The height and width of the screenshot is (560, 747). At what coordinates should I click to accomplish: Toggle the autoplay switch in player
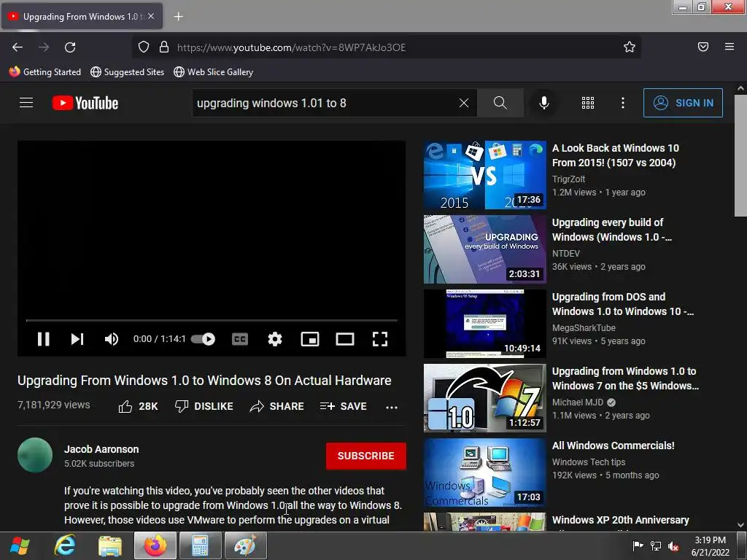tap(204, 339)
